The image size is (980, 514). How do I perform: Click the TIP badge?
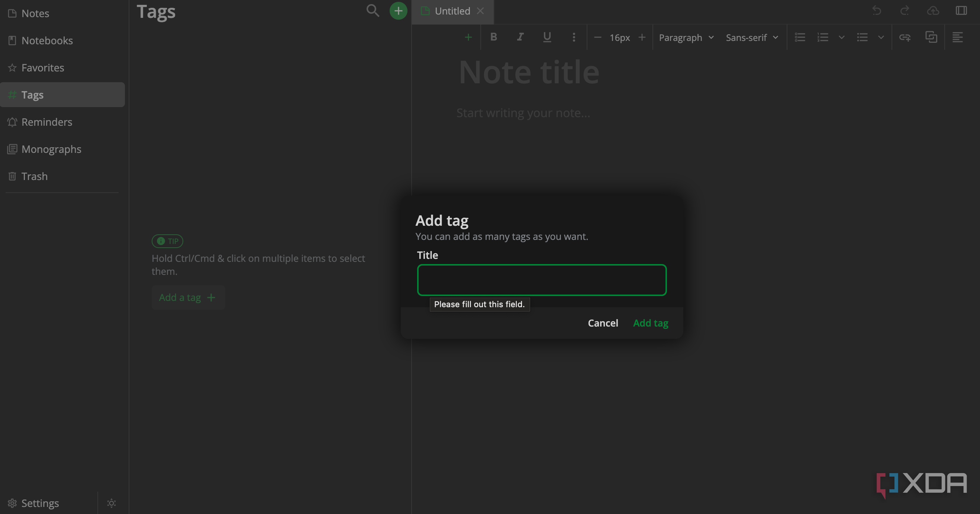point(167,241)
